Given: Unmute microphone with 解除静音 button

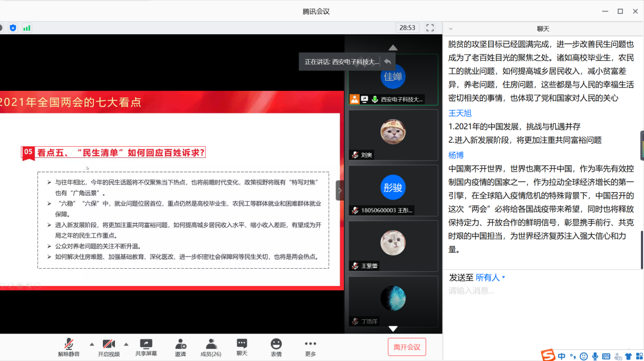Looking at the screenshot, I should click(x=69, y=347).
